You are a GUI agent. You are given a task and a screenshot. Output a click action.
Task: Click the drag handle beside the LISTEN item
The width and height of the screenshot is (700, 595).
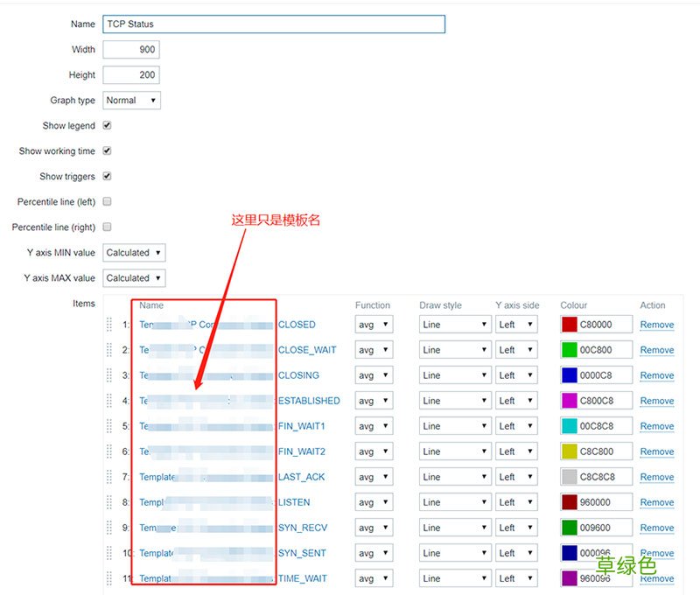click(108, 503)
